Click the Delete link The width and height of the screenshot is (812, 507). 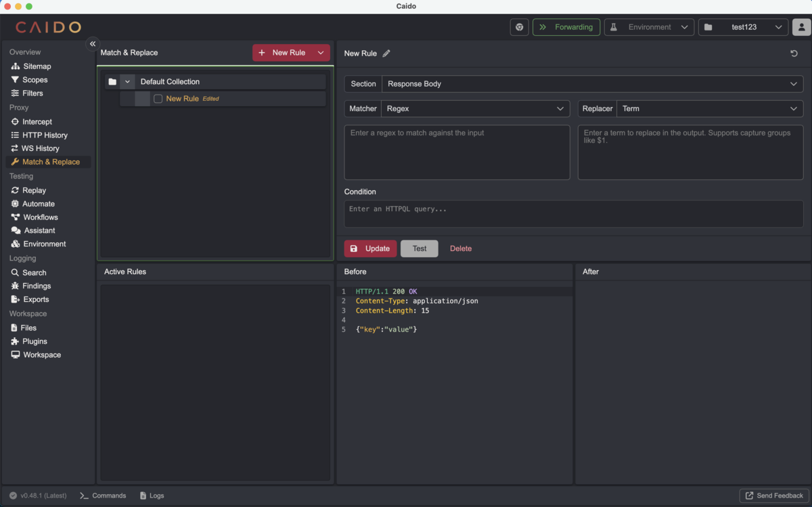461,248
